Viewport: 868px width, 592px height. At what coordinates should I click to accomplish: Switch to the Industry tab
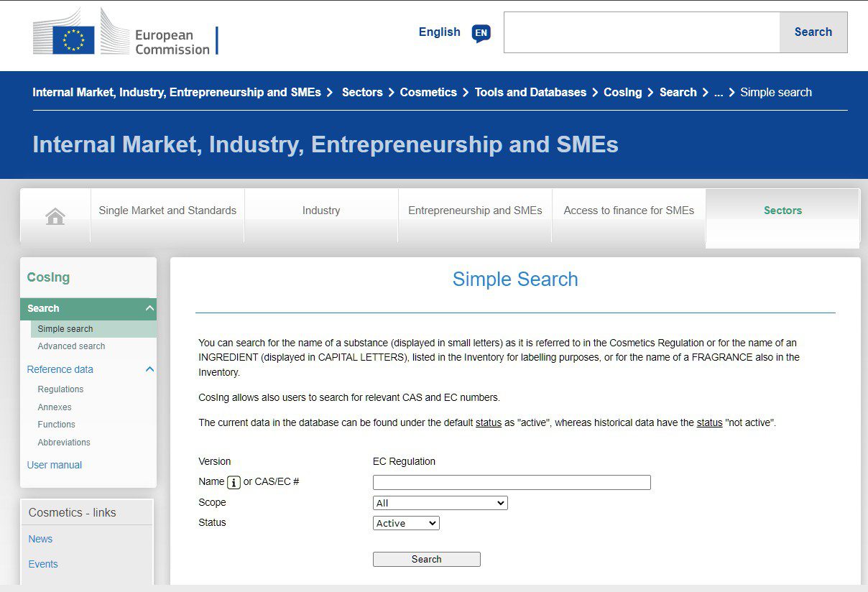click(321, 211)
